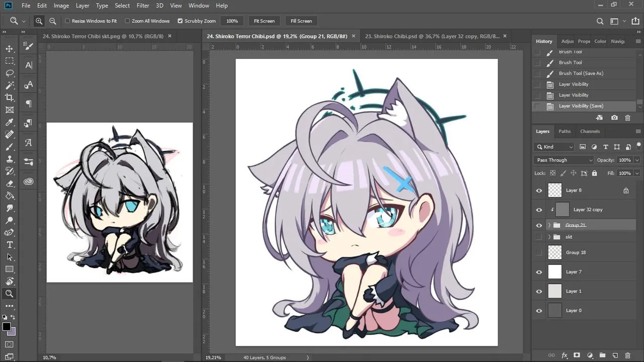
Task: Open Fill slider dropdown arrow
Action: [637, 173]
